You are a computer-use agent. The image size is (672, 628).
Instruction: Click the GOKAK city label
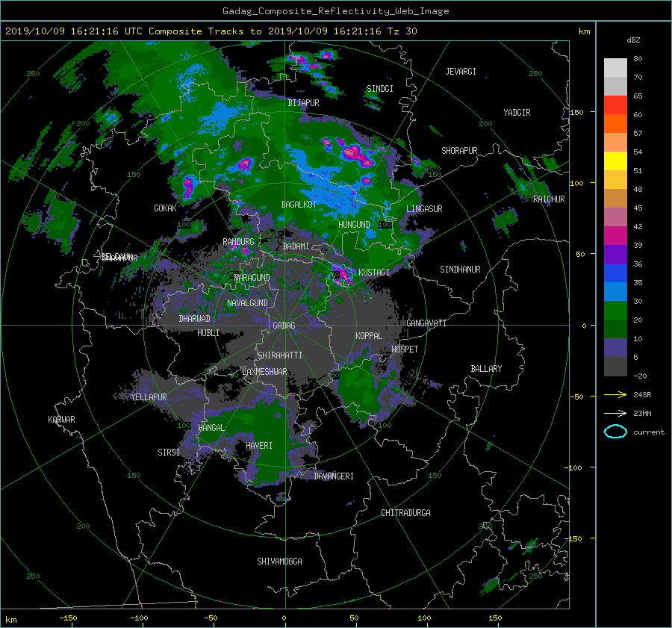(x=165, y=208)
